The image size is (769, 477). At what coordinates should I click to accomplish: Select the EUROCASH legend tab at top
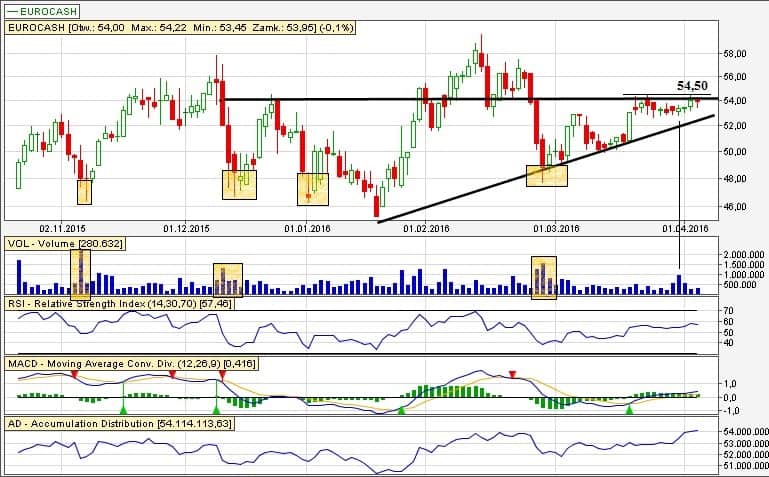click(38, 11)
